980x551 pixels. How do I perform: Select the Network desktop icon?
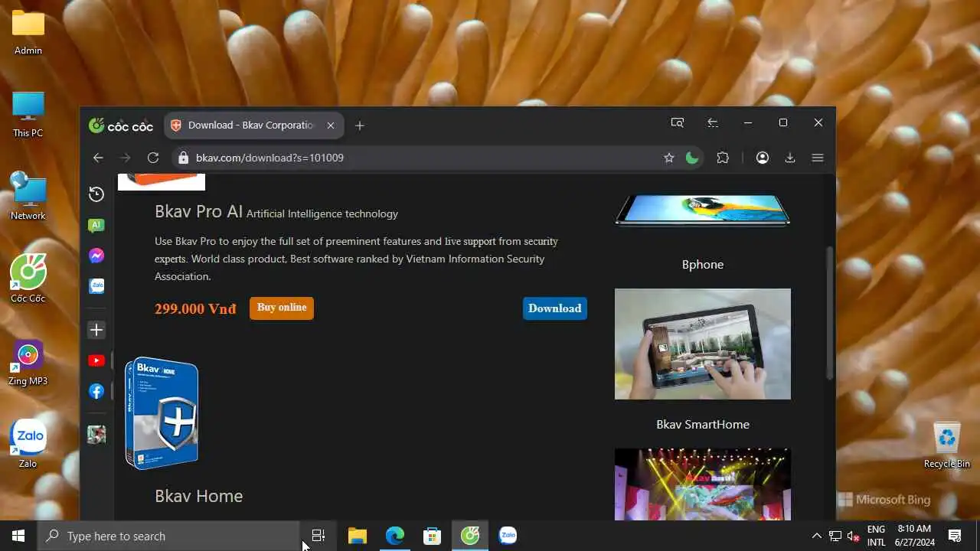(28, 197)
